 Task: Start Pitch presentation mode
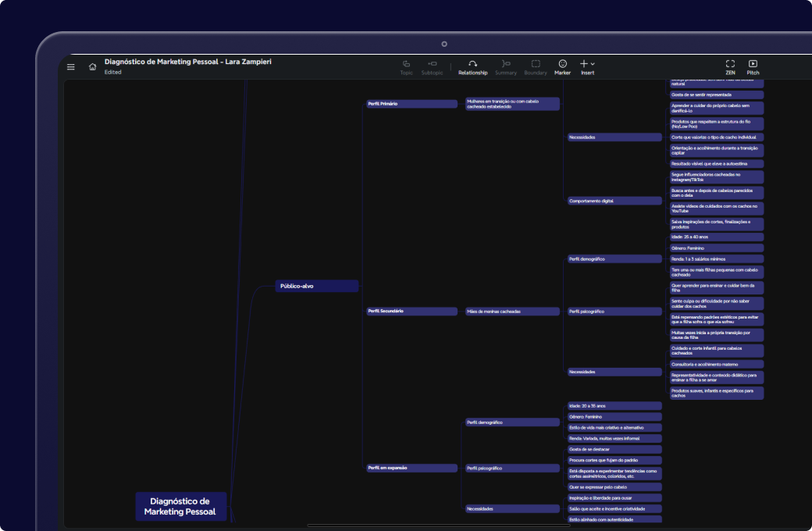pos(753,66)
